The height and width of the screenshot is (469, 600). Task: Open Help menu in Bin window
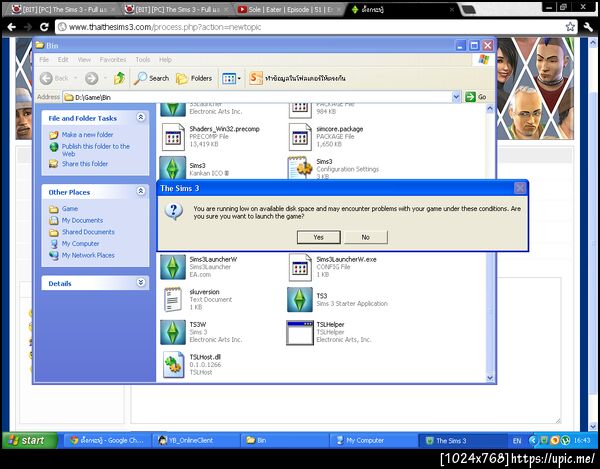pos(165,60)
